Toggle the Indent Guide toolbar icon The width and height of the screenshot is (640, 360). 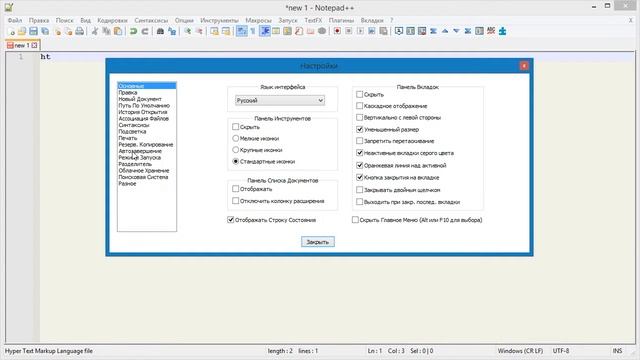264,31
